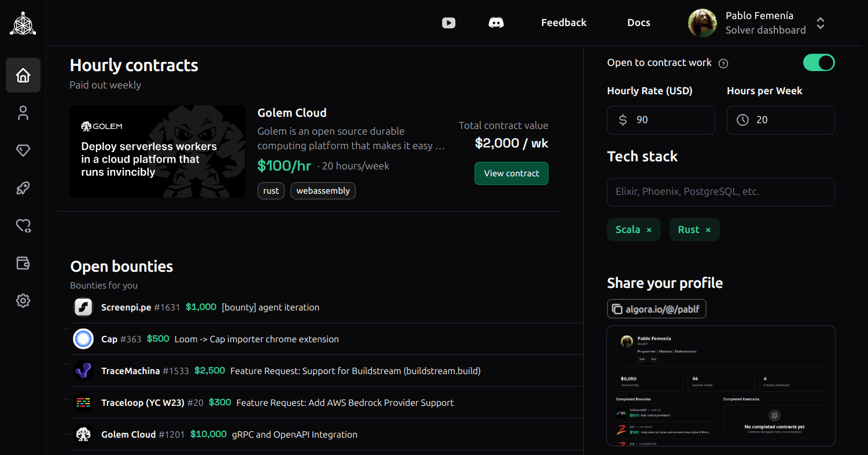Screen dimensions: 868x455
Task: Copy the algora.io/@/pablf profile link
Action: coord(656,309)
